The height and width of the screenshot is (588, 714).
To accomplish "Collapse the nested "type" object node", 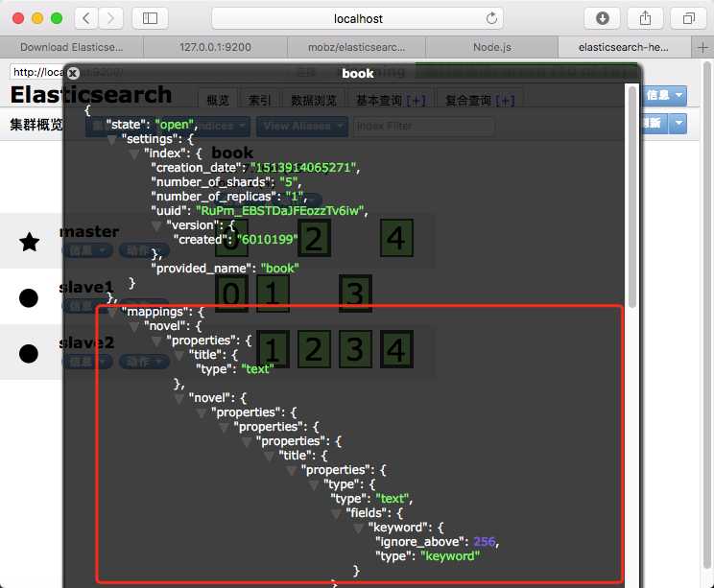I will point(313,485).
